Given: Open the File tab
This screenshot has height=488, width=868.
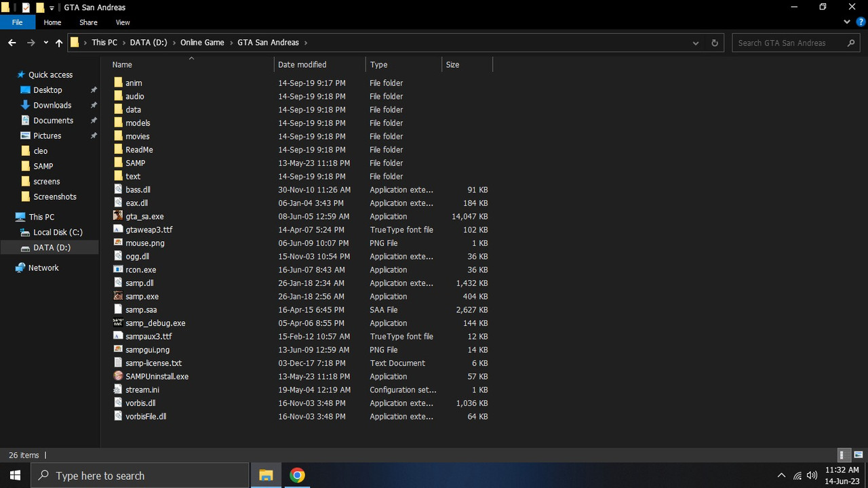Looking at the screenshot, I should coord(18,22).
